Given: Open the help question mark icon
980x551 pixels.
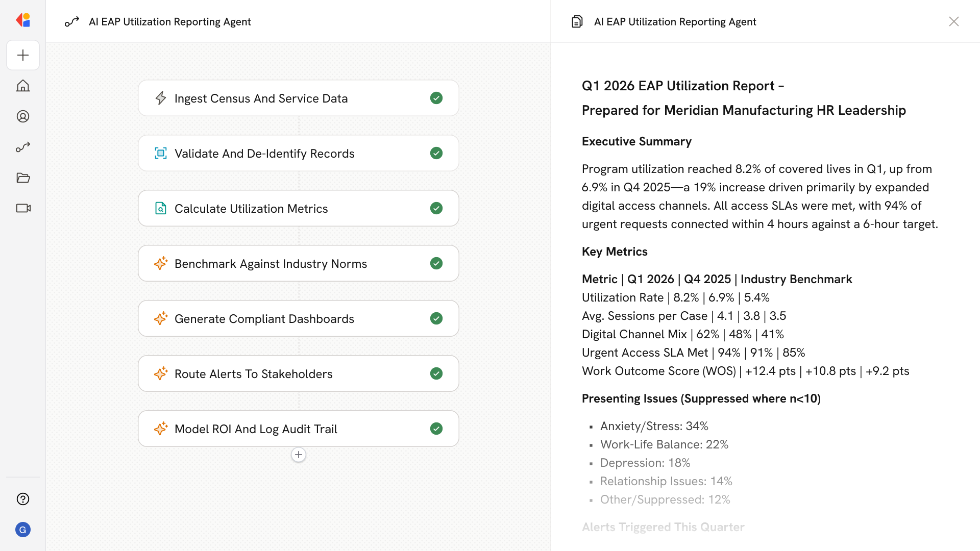Looking at the screenshot, I should (x=23, y=499).
